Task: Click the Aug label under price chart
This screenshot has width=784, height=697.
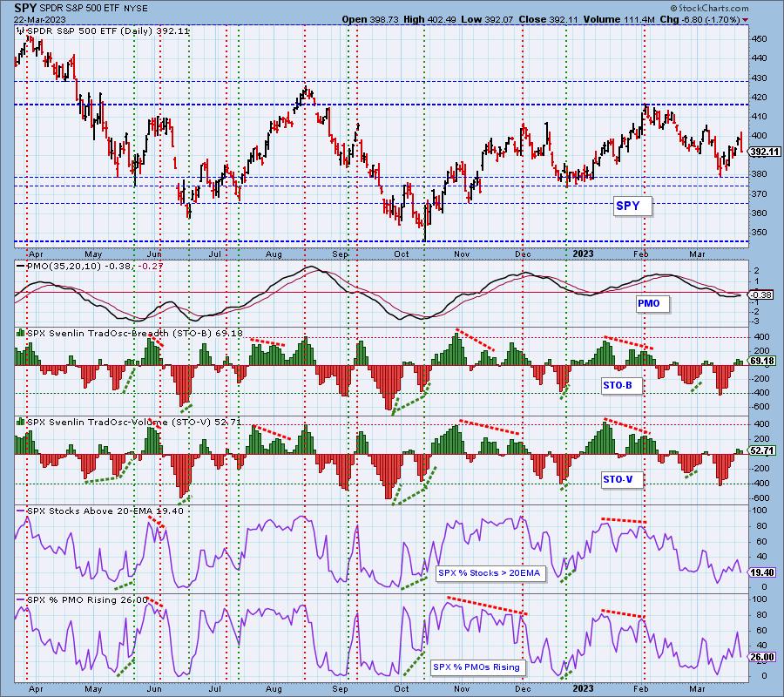Action: pyautogui.click(x=274, y=254)
